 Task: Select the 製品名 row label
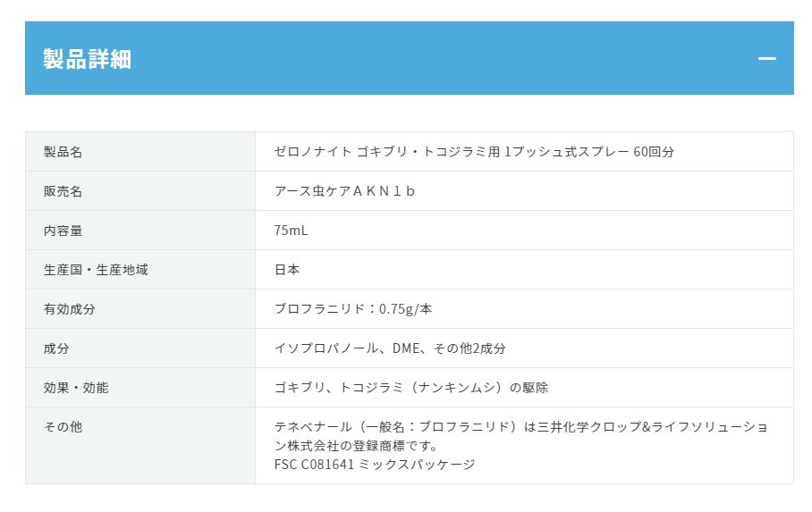(63, 152)
